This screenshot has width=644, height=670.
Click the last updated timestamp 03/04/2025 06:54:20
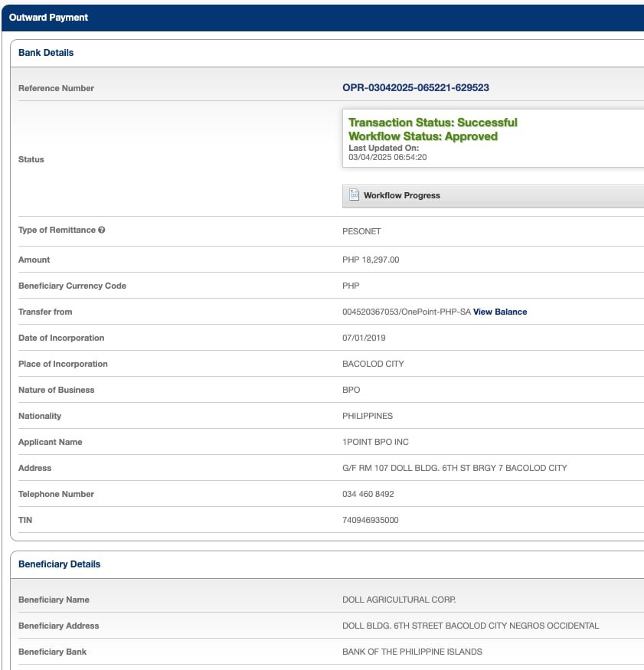(x=387, y=157)
